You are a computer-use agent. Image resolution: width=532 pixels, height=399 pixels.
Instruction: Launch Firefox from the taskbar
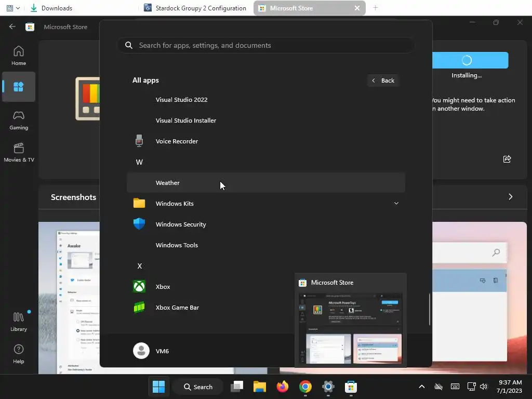tap(282, 387)
